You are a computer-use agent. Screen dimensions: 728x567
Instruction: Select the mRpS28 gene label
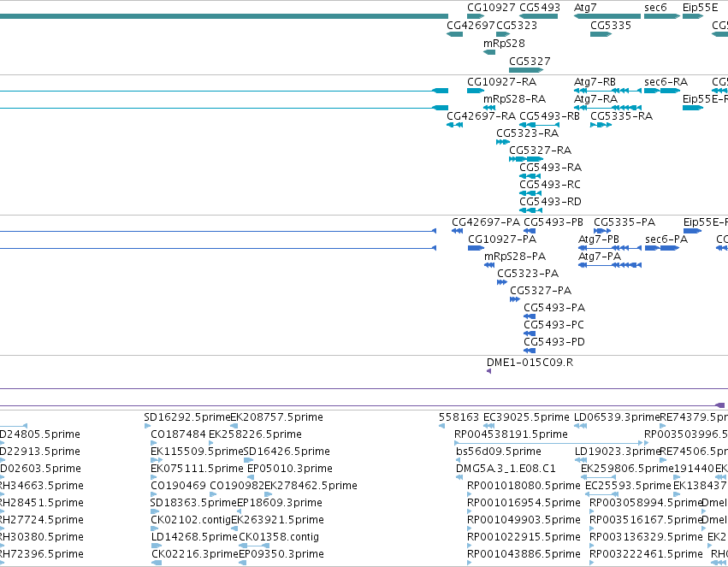tap(504, 43)
